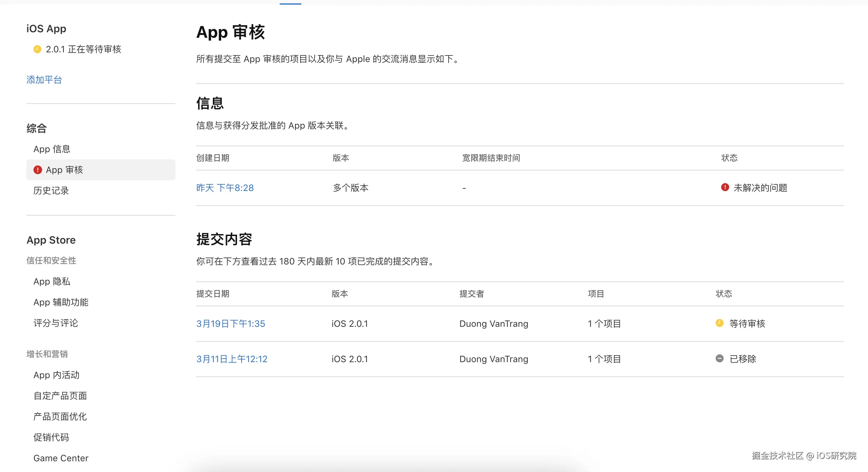Click red warning icon by 未解决的问题
The image size is (868, 472).
point(725,187)
